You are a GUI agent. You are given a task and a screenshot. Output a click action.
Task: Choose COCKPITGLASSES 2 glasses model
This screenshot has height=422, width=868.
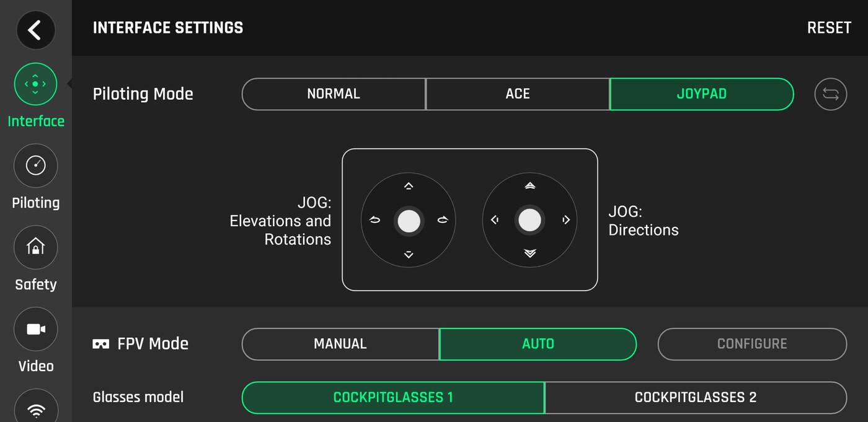coord(695,397)
